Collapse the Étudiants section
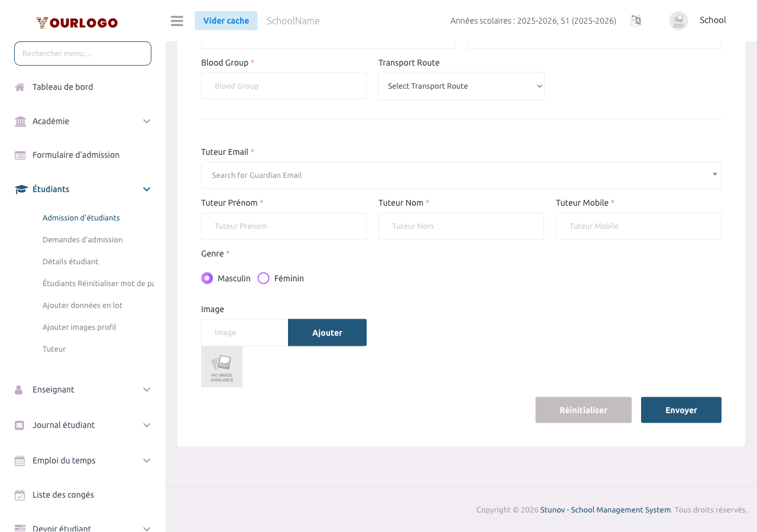 (146, 189)
